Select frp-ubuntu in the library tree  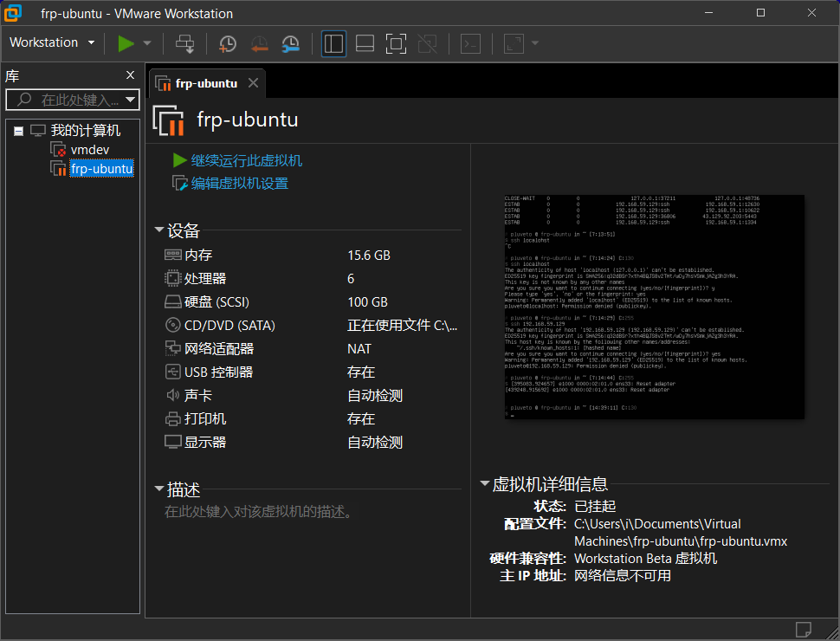[101, 169]
